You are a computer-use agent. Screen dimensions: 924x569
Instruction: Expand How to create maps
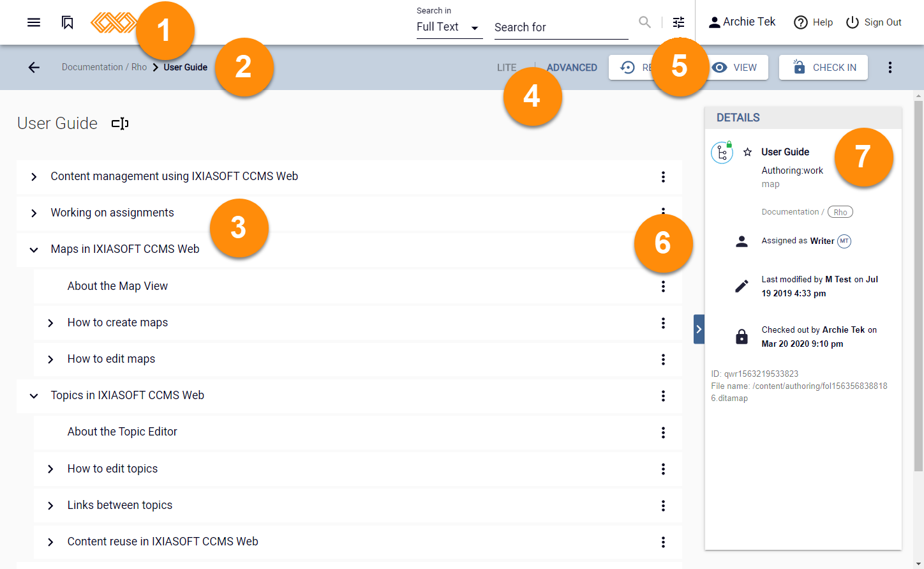(50, 323)
